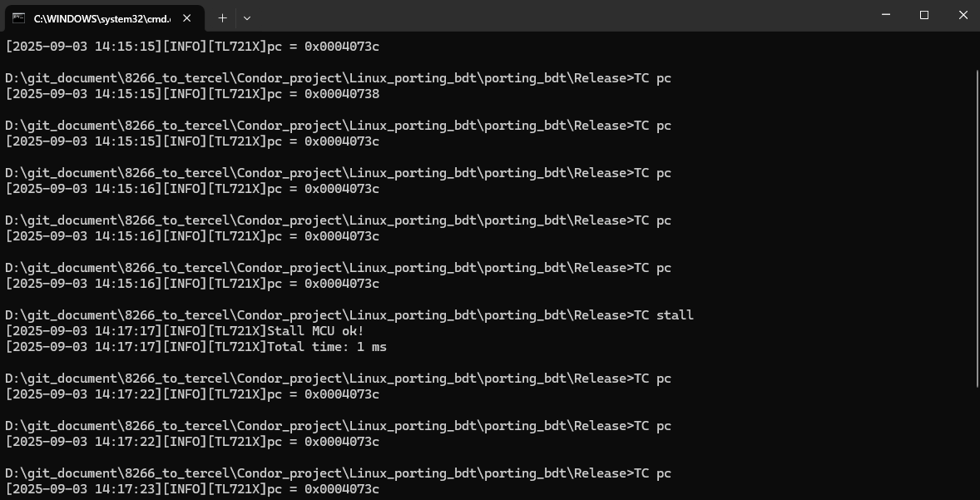
Task: Close the cmd.exe tab
Action: 187,17
